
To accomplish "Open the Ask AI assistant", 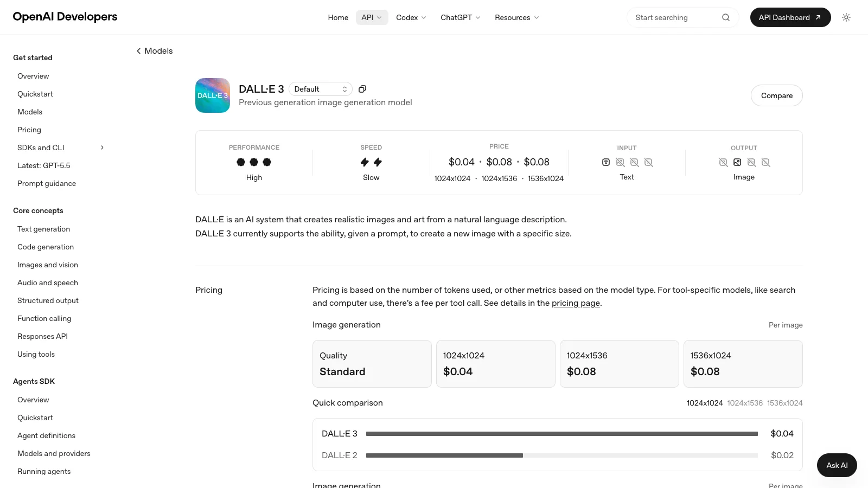I will 837,465.
